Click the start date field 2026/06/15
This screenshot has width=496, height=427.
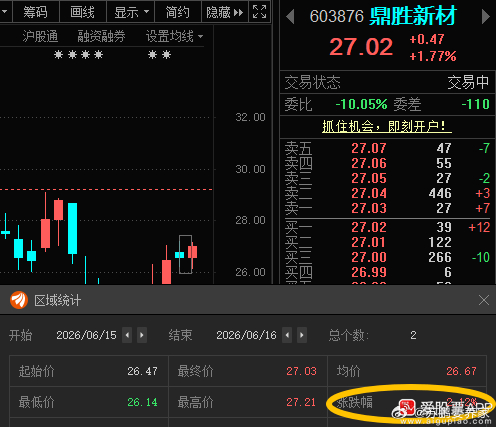(86, 335)
